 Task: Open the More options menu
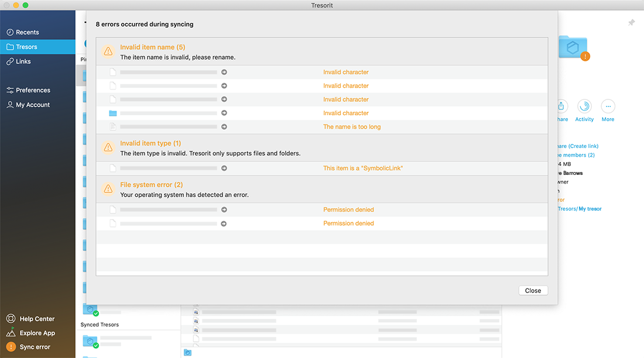click(x=608, y=106)
